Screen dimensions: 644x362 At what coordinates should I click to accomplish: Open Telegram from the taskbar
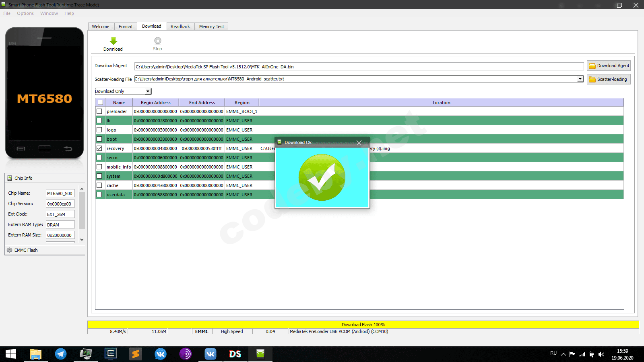click(61, 354)
